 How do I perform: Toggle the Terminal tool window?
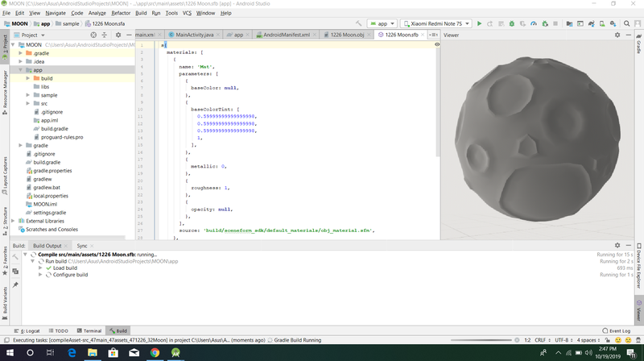89,330
